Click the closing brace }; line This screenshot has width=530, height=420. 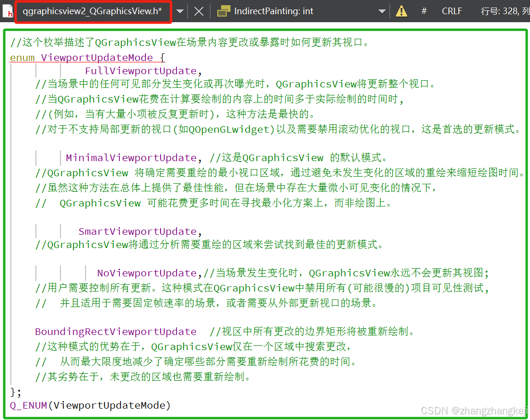16,392
